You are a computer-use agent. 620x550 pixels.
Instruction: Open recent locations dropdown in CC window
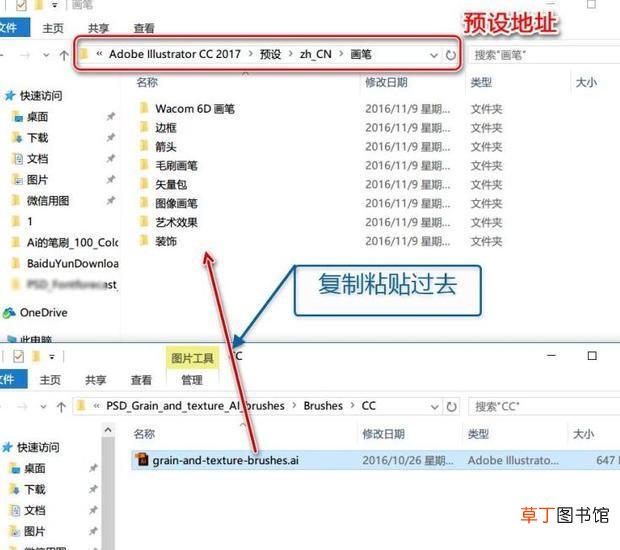pos(43,406)
